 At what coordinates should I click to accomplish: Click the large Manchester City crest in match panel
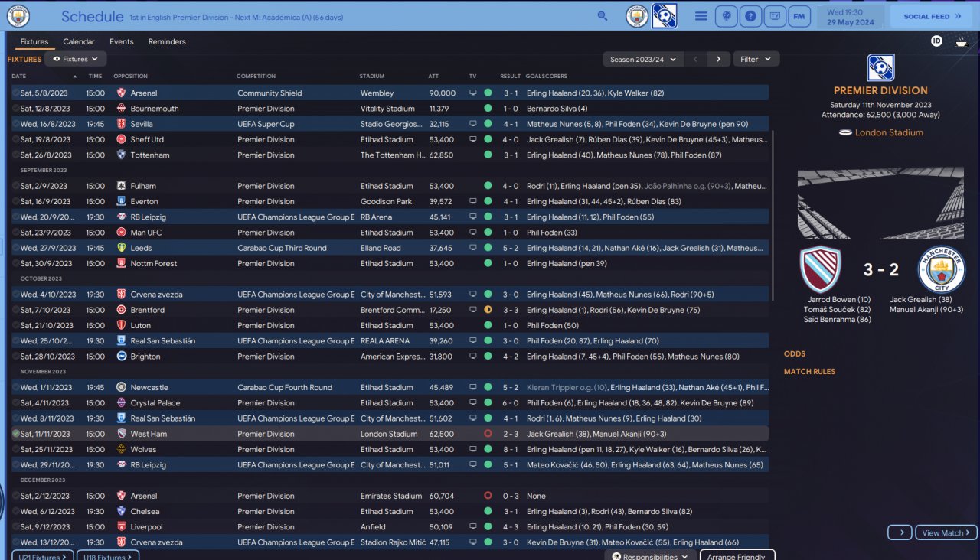point(942,269)
